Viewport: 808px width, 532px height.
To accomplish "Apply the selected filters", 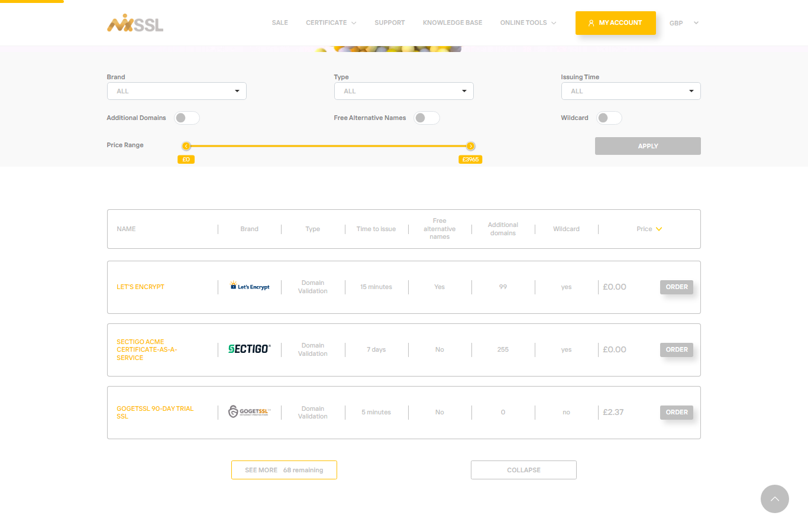I will (x=648, y=146).
